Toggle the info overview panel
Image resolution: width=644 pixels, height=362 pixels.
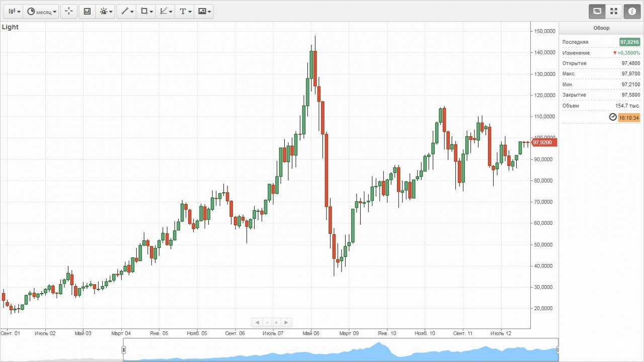click(632, 11)
